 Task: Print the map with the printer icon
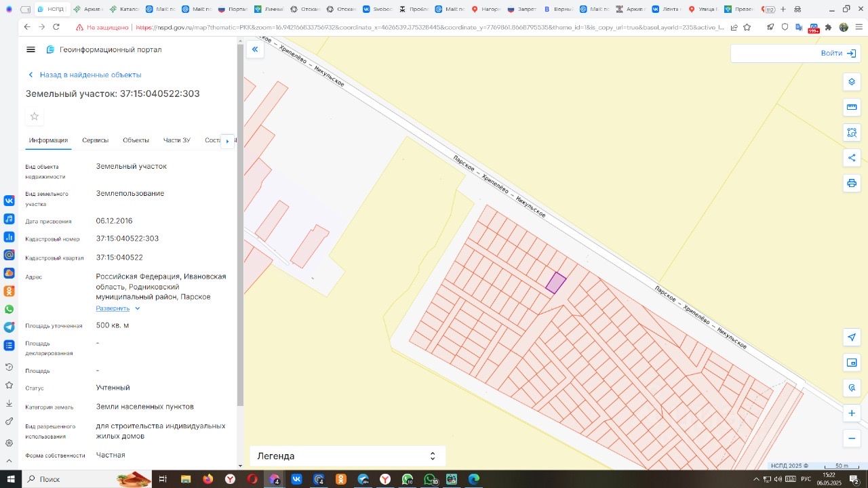(x=852, y=183)
